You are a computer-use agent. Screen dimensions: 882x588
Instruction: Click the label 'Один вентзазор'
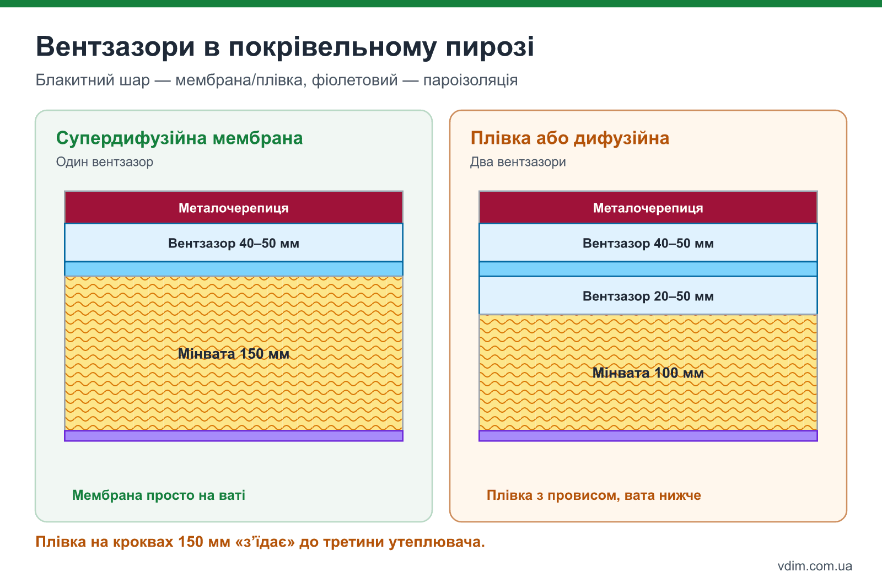pyautogui.click(x=105, y=162)
